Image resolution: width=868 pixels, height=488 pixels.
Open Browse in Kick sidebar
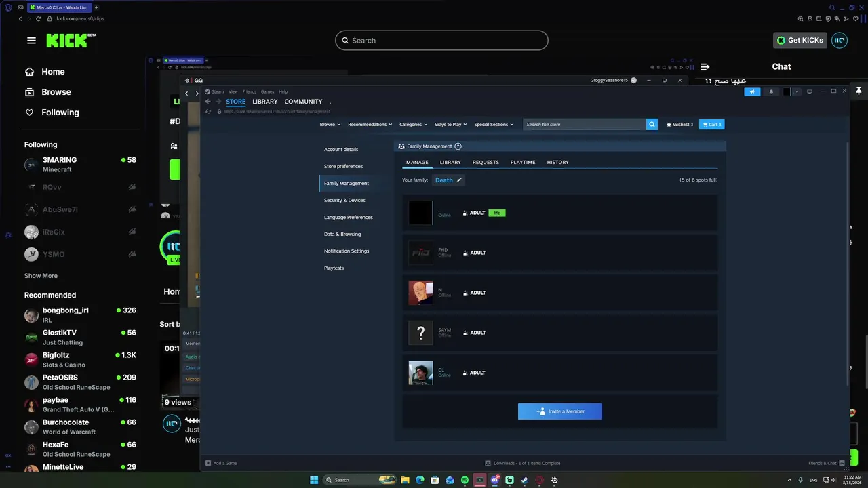47,92
